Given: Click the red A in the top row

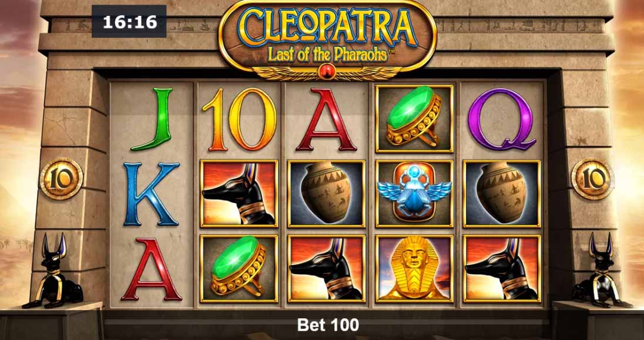Looking at the screenshot, I should [327, 119].
